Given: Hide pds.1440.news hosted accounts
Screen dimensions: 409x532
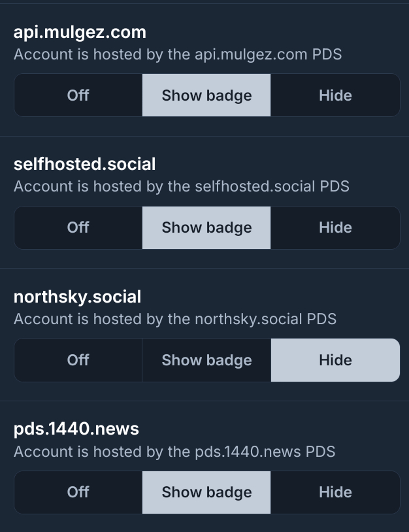Looking at the screenshot, I should tap(335, 492).
